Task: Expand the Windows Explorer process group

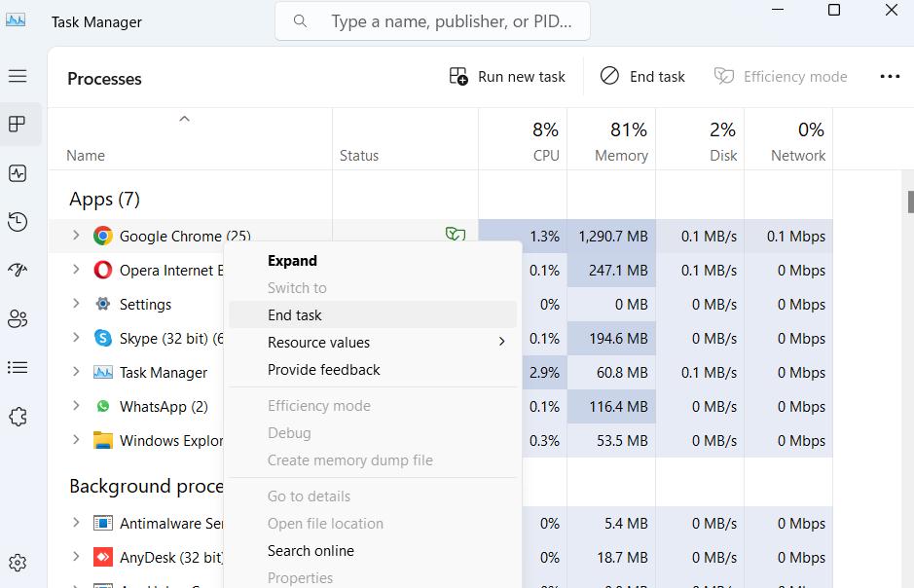Action: click(76, 439)
